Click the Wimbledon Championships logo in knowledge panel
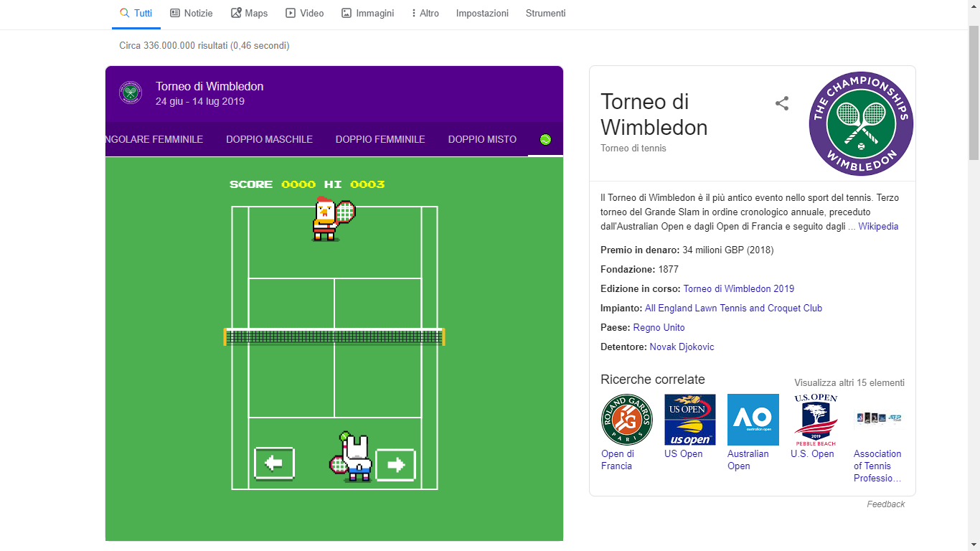 pos(861,123)
